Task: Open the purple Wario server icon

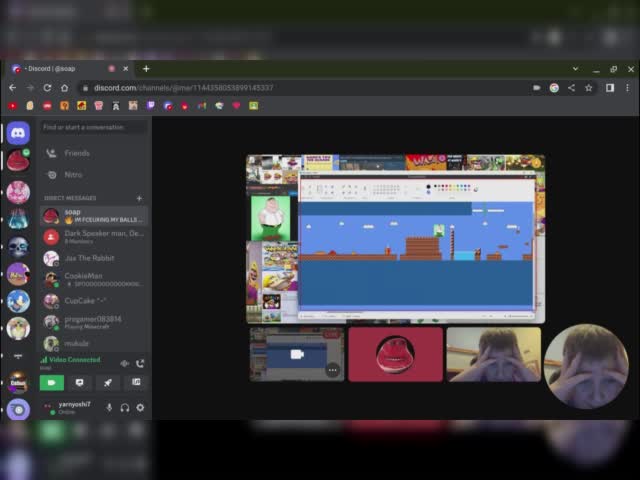Action: click(18, 274)
